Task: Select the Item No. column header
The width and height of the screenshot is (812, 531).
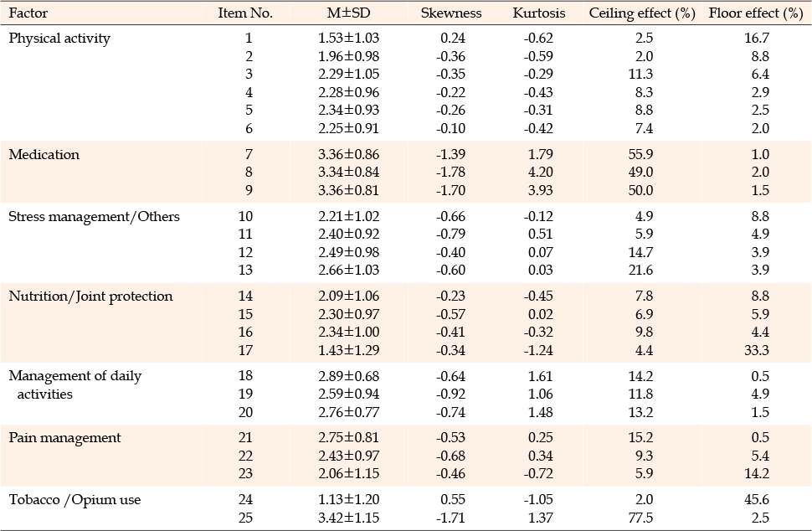Action: click(245, 13)
